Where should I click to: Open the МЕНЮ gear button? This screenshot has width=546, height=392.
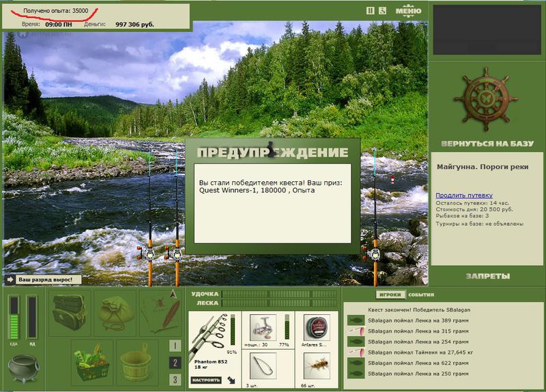[408, 11]
